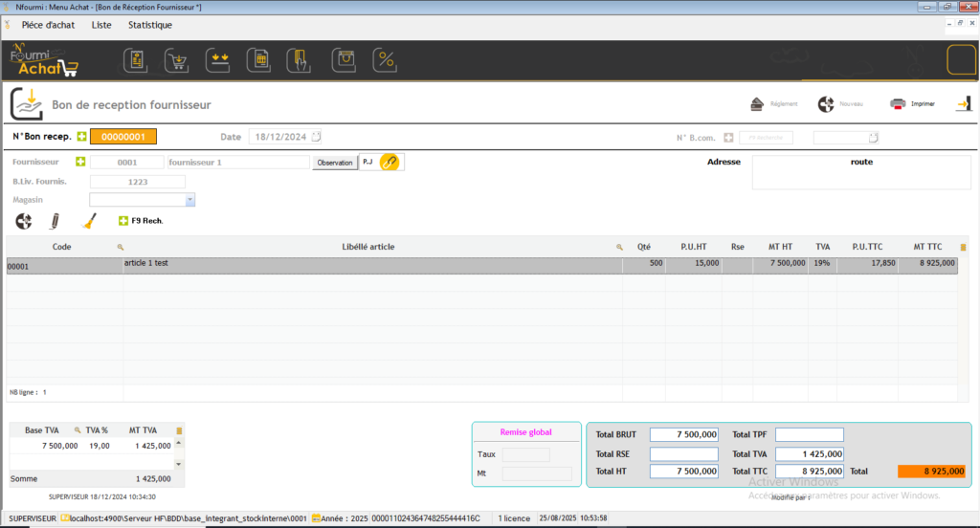Click the broom clear icon above table
This screenshot has width=980, height=528.
(87, 221)
